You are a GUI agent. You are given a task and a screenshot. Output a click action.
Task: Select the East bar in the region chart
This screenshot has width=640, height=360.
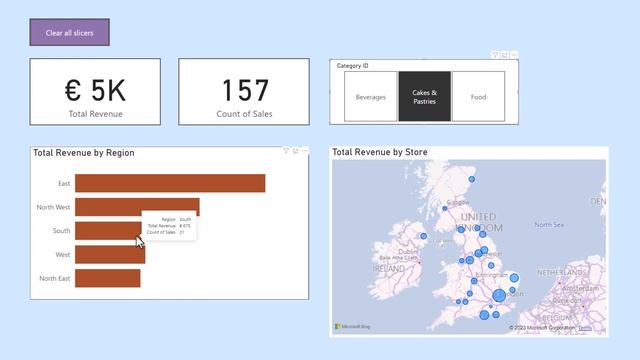tap(170, 183)
